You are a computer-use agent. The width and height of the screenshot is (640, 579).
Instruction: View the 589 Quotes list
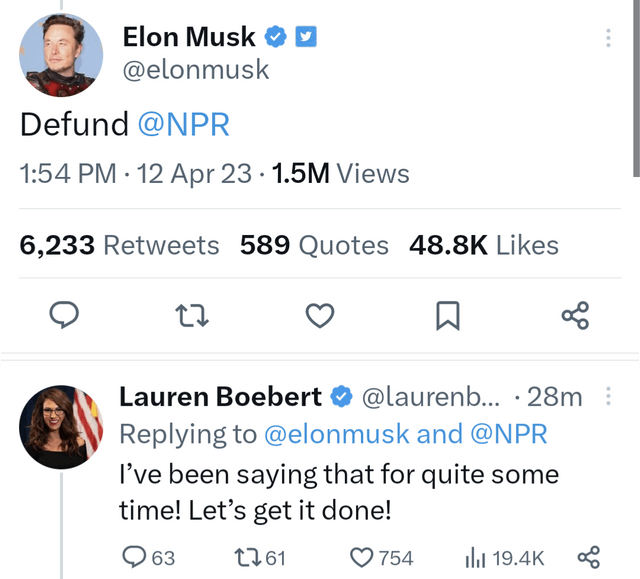pyautogui.click(x=314, y=245)
